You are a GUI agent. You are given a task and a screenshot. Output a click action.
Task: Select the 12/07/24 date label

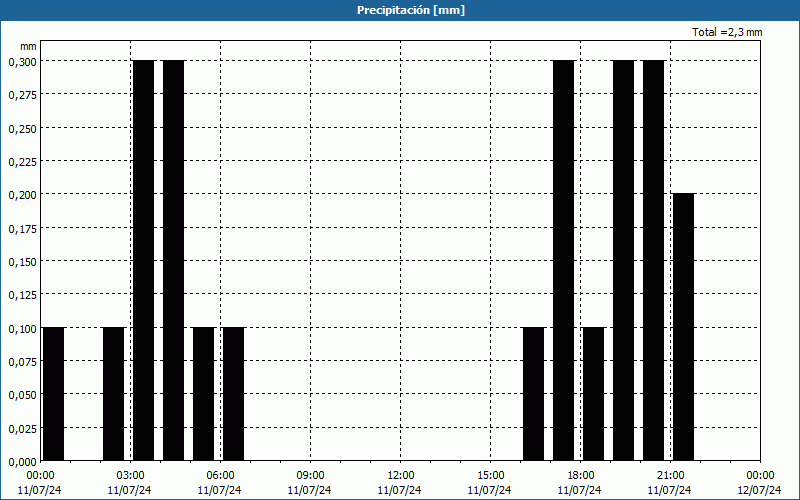[760, 490]
